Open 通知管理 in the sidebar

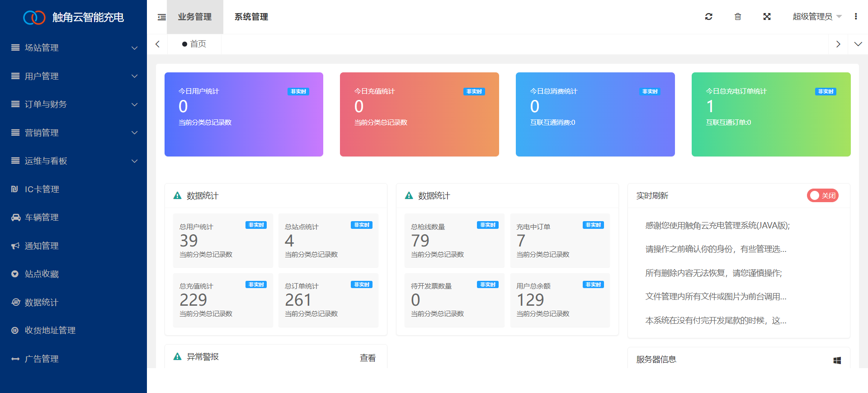click(42, 246)
